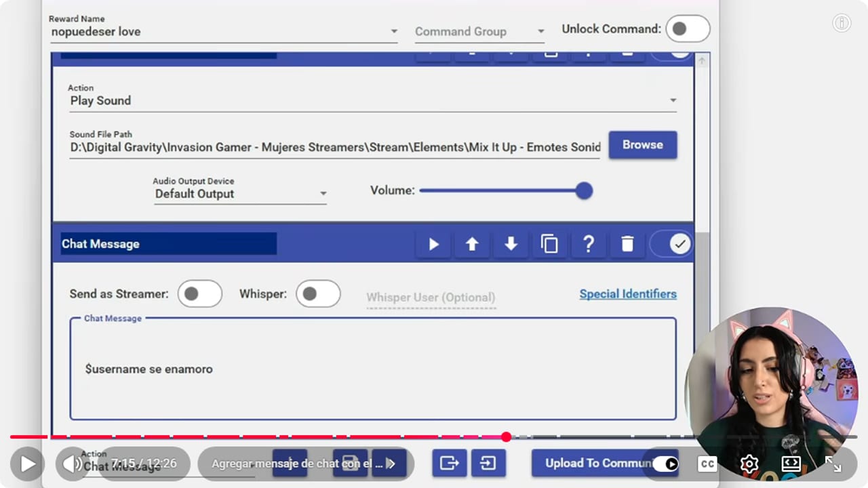Click into the Chat Message text box
Image resolution: width=868 pixels, height=488 pixels.
pos(373,369)
